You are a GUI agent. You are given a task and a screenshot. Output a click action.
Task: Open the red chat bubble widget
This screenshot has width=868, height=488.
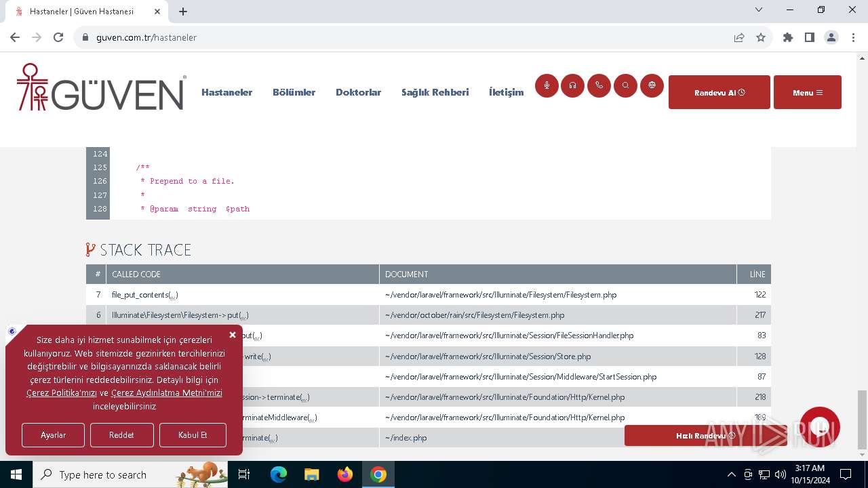[x=820, y=427]
